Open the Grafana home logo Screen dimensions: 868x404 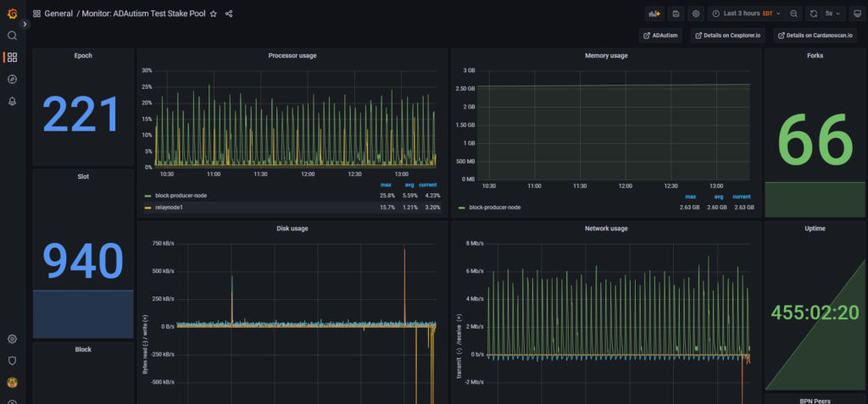(x=12, y=14)
